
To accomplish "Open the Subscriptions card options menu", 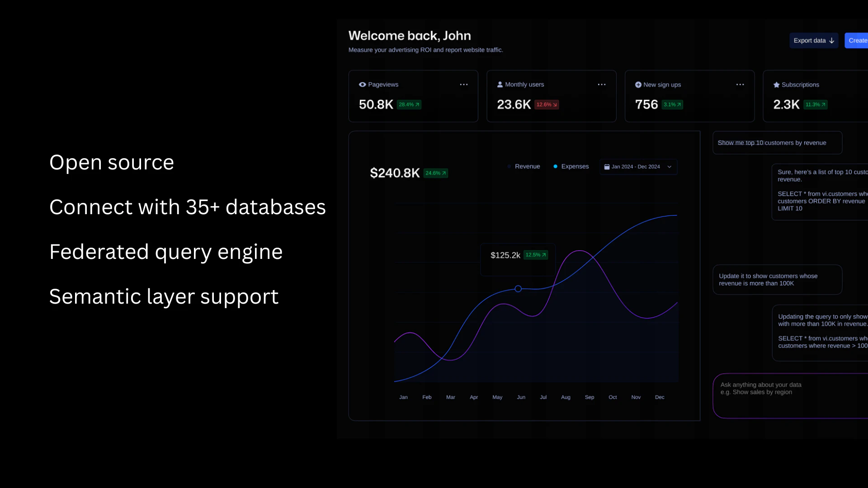I will click(x=866, y=84).
